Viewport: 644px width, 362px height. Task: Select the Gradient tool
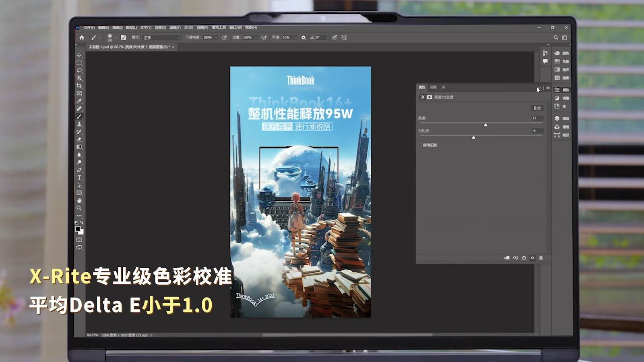[x=79, y=147]
